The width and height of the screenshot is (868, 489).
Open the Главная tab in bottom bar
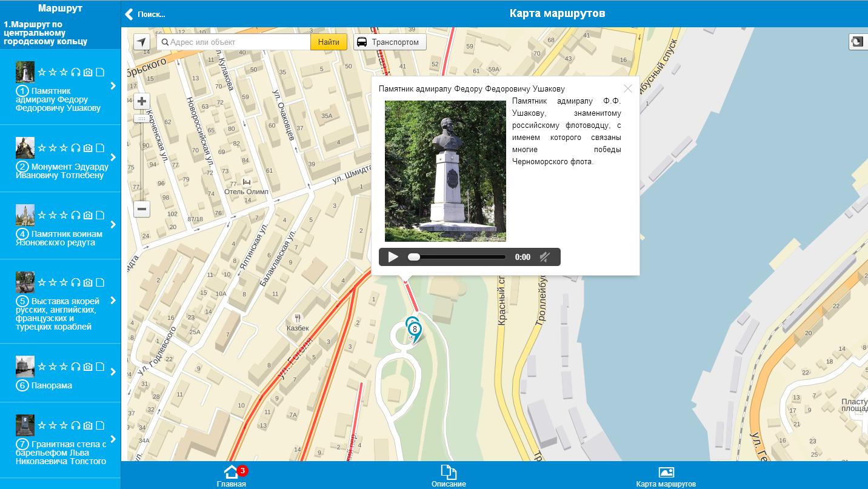click(231, 476)
